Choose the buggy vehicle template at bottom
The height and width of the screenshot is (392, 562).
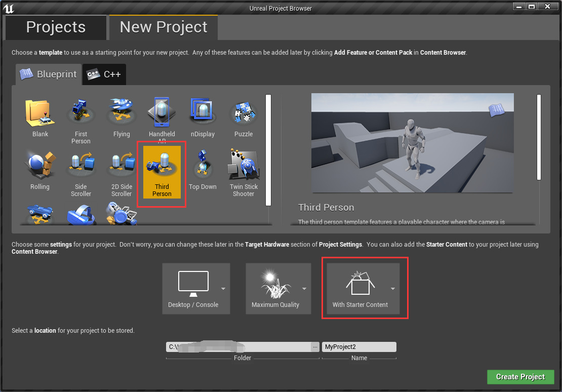[122, 214]
